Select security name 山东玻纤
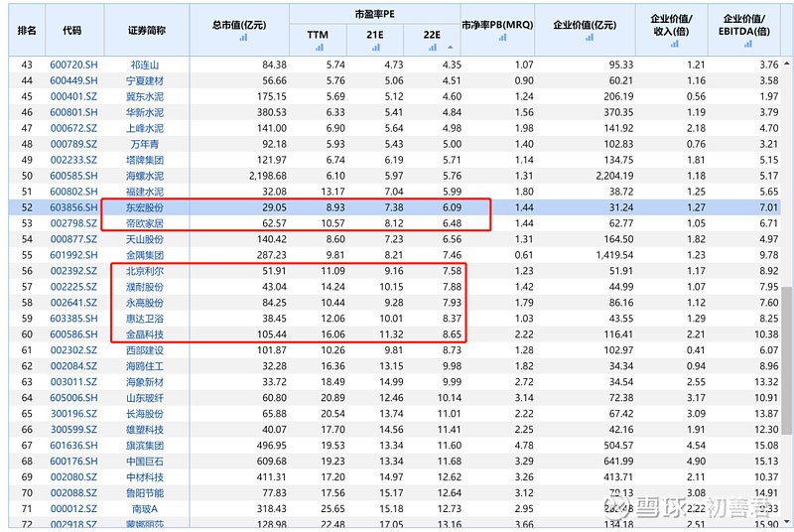This screenshot has width=794, height=532. coord(145,398)
